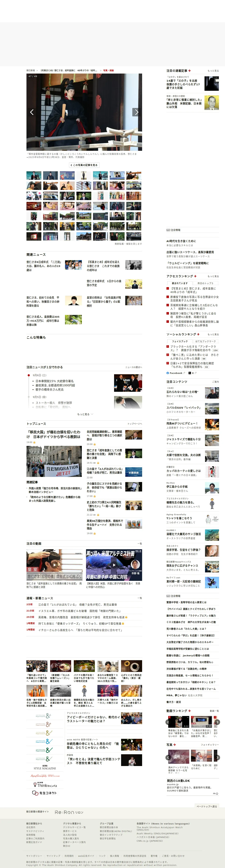Open スバルのSUV「レイバック」 content item
Image resolution: width=225 pixels, height=868 pixels.
click(183, 408)
